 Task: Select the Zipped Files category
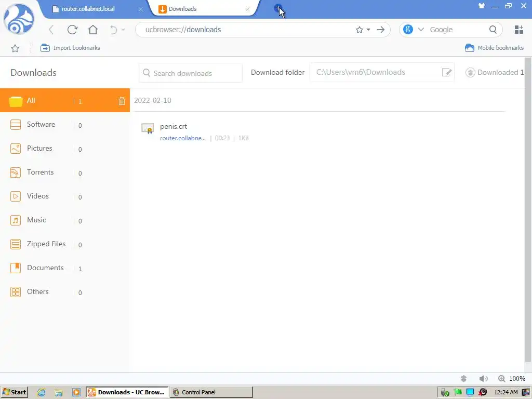[65, 244]
